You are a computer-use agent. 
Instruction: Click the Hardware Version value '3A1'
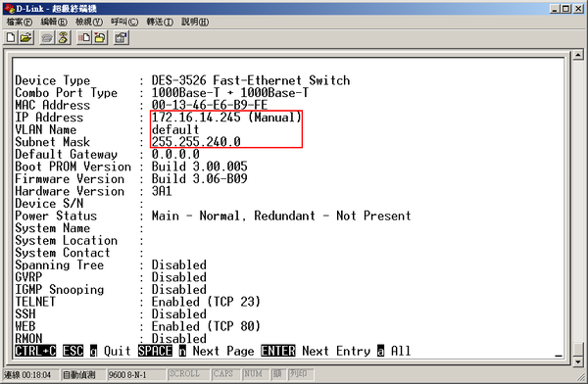162,191
